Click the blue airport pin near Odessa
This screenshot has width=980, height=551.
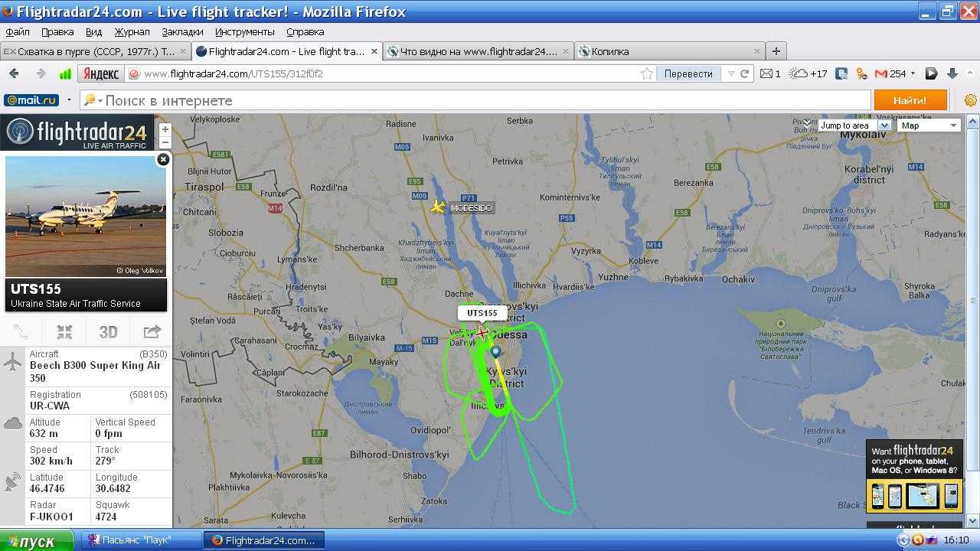click(x=495, y=352)
